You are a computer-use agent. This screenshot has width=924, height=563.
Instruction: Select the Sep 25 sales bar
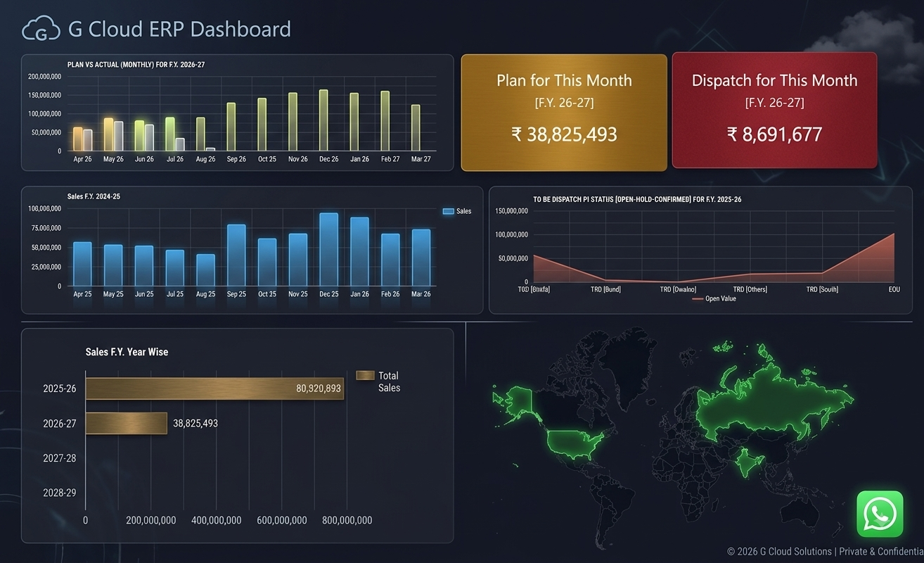236,255
